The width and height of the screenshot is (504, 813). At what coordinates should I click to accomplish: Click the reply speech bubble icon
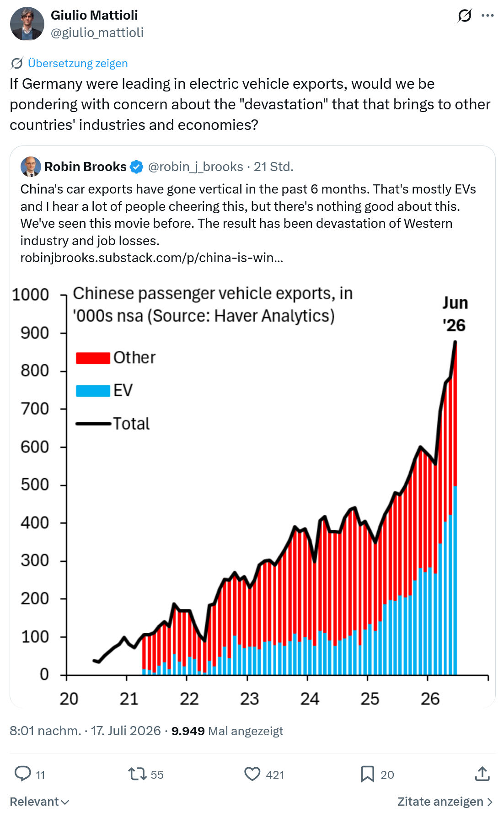(23, 774)
